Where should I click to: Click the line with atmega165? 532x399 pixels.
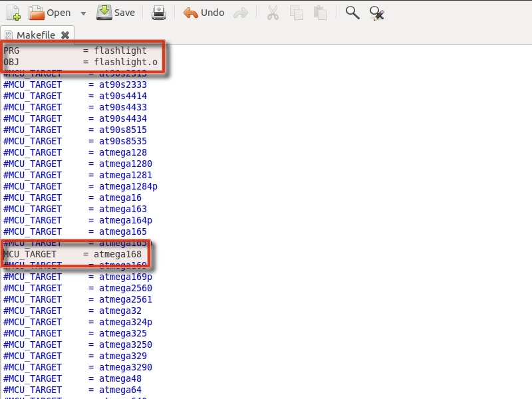75,231
